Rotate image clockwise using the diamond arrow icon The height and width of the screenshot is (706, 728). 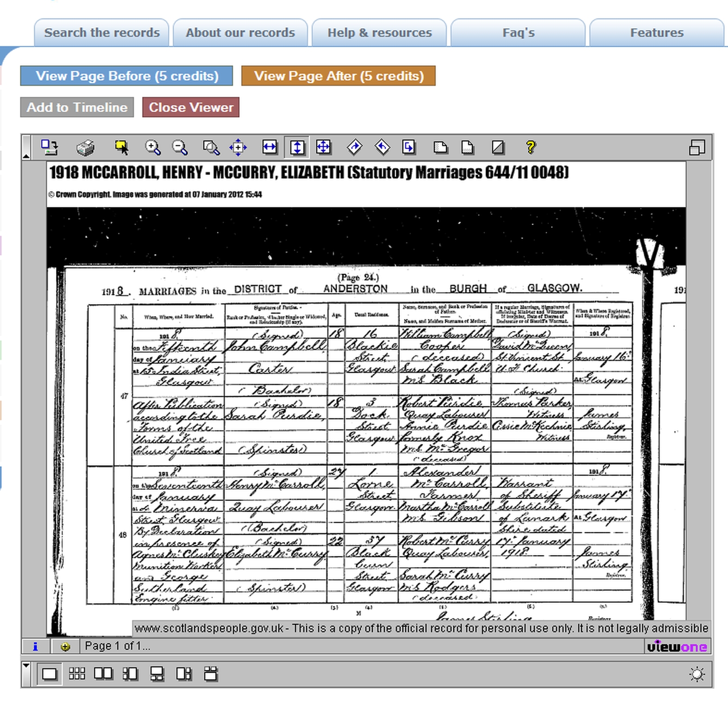pos(354,148)
